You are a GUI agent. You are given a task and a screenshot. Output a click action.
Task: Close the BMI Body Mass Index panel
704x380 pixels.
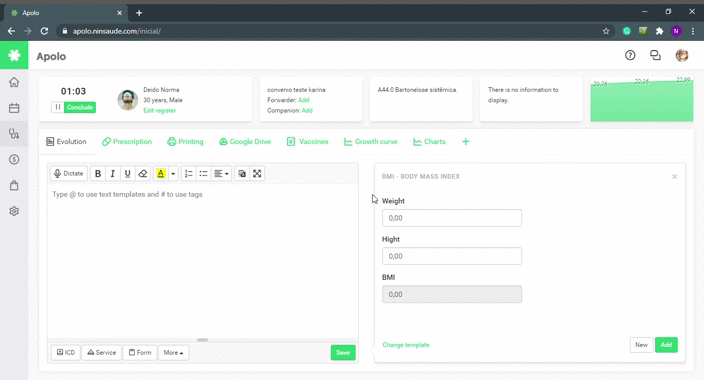click(674, 177)
